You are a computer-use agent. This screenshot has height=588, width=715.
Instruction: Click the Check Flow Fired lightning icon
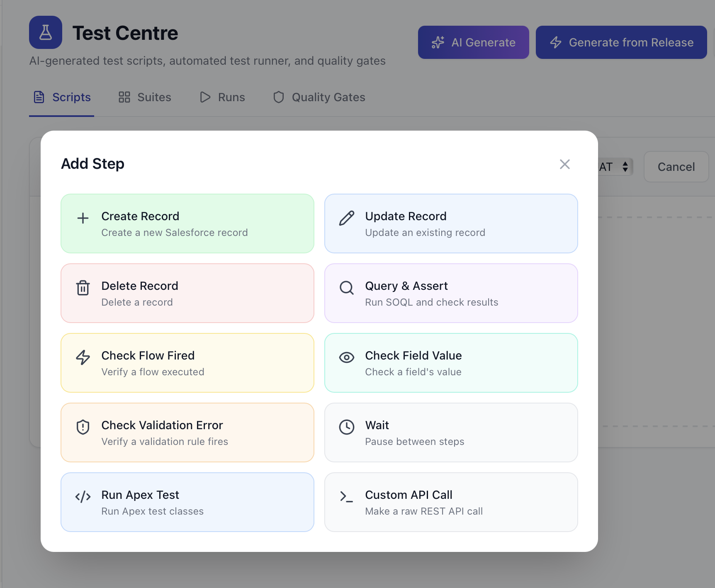click(x=83, y=357)
